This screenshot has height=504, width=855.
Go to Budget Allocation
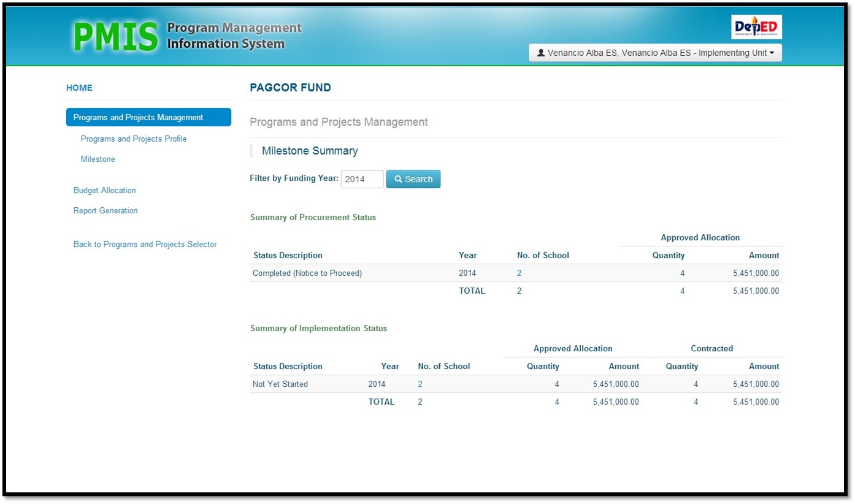click(104, 190)
